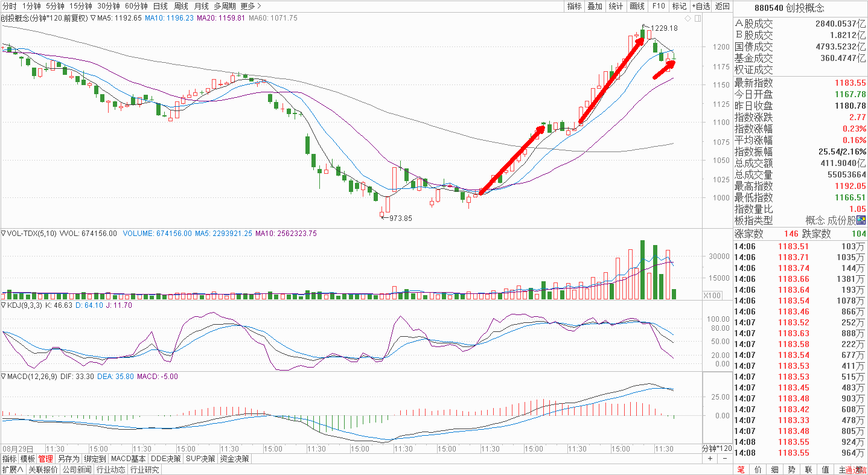Image resolution: width=868 pixels, height=475 pixels.
Task: Click the 叠加 overlay button
Action: pyautogui.click(x=595, y=6)
